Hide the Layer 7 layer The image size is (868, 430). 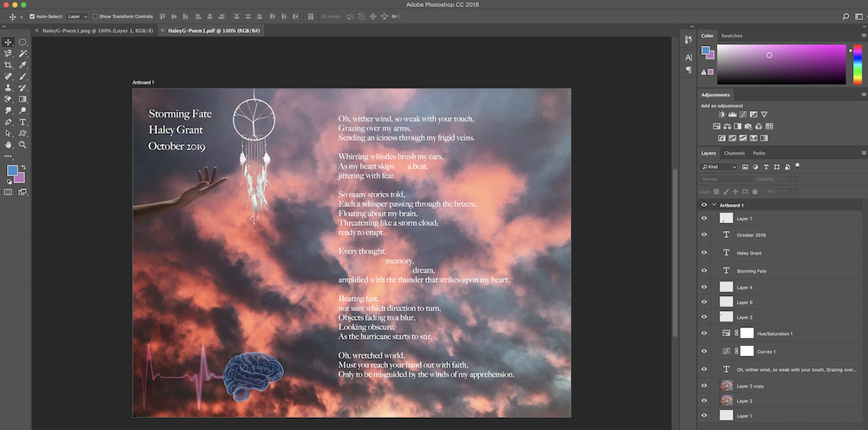[x=704, y=218]
